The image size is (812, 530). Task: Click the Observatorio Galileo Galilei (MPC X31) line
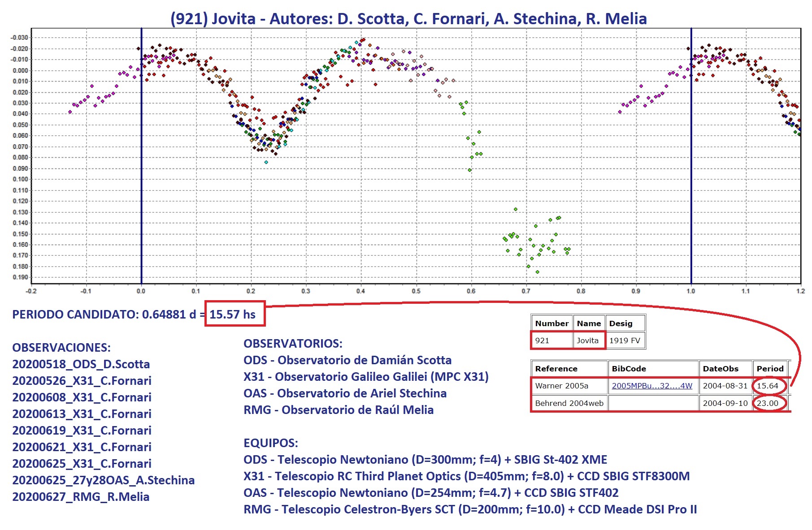(366, 377)
